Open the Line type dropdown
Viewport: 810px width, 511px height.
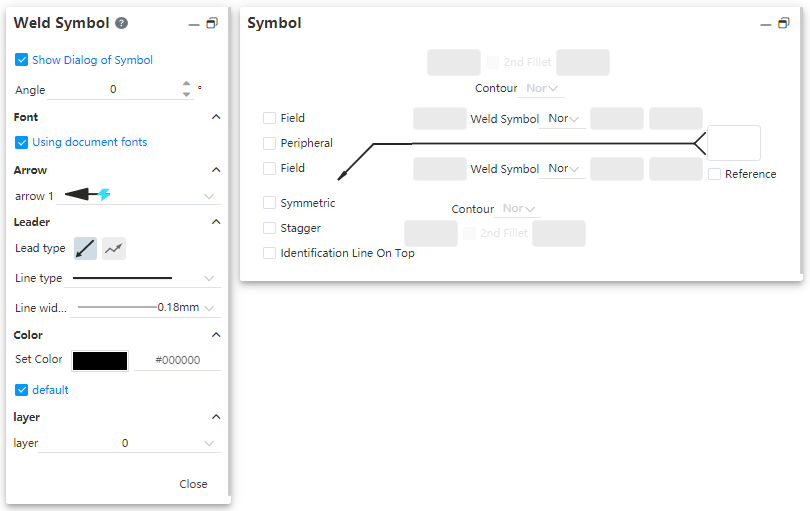coord(209,278)
